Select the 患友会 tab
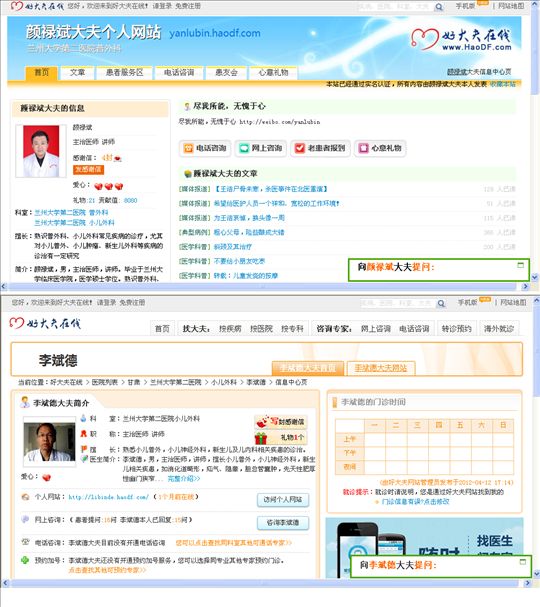 coord(226,73)
